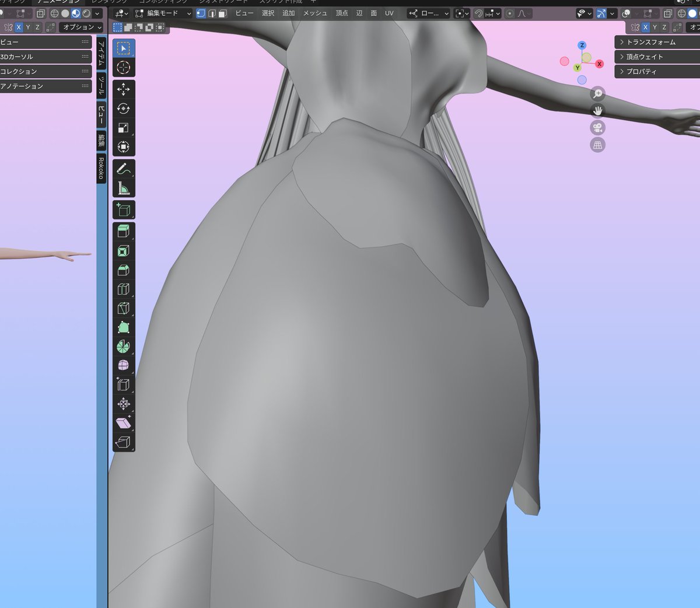Choose the Rip Region tool
This screenshot has width=700, height=608.
(123, 442)
